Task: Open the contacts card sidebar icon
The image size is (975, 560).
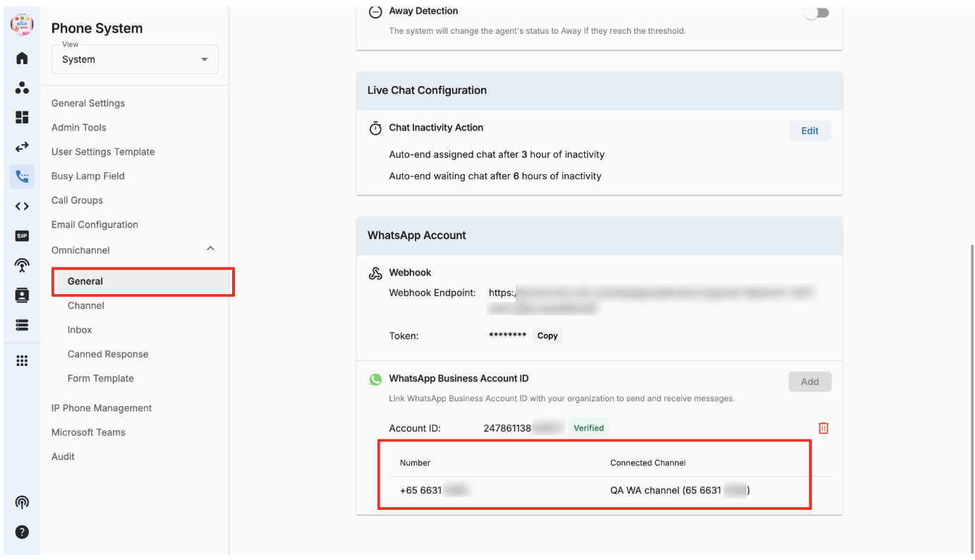Action: (x=22, y=295)
